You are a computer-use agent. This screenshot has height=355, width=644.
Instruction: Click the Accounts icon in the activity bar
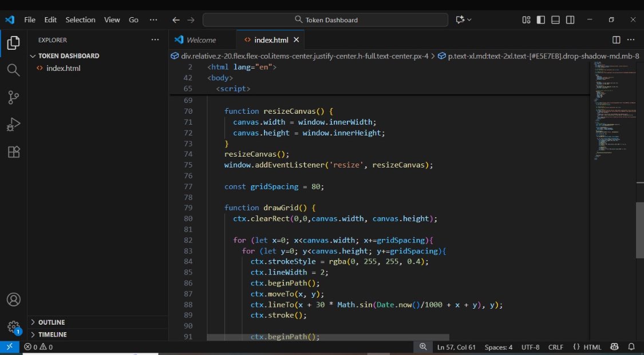pyautogui.click(x=13, y=299)
